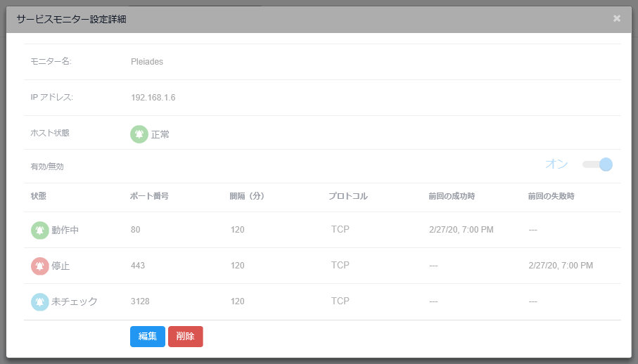Image resolution: width=638 pixels, height=364 pixels.
Task: Click the green bell icon for 動作中
Action: (40, 230)
